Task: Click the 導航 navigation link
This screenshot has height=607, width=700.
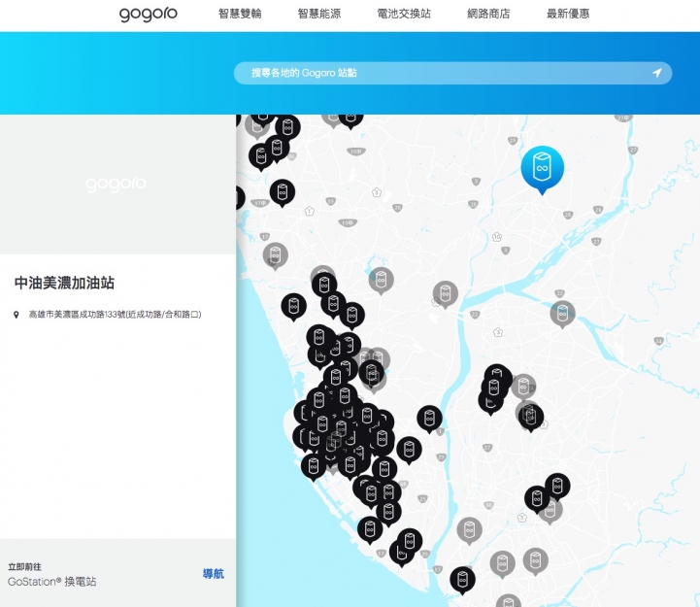Action: pos(214,574)
